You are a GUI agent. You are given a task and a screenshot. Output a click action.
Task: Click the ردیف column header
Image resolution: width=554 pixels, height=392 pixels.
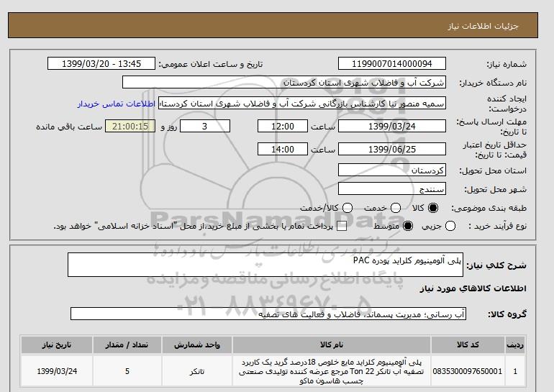point(515,345)
